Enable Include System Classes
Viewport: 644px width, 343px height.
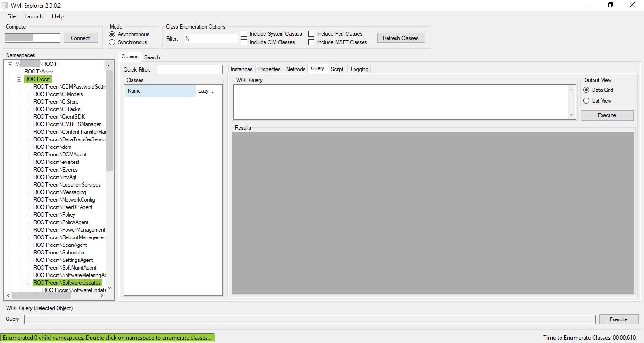tap(244, 33)
